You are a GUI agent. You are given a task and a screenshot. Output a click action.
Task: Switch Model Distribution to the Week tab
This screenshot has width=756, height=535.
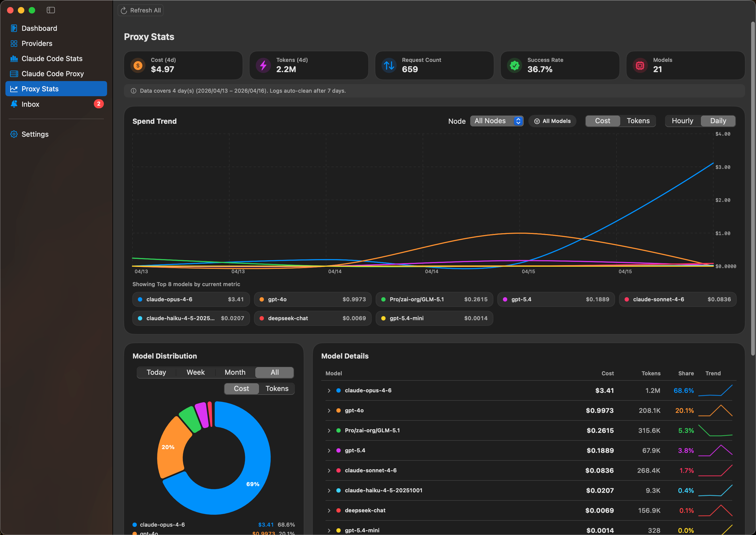(x=195, y=372)
